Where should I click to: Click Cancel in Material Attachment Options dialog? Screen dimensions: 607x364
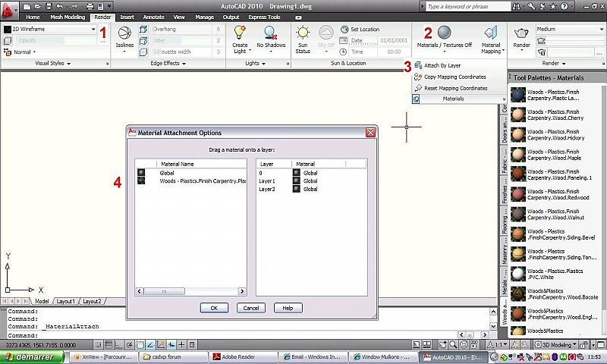click(x=251, y=308)
